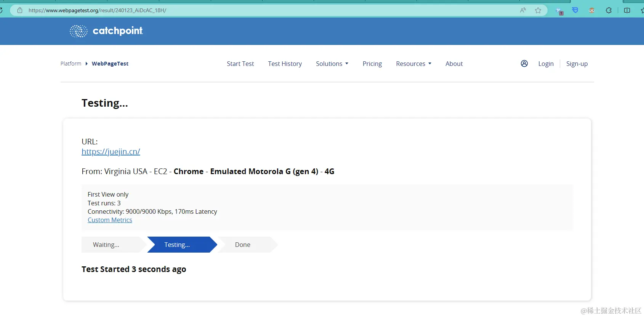This screenshot has height=317, width=644.
Task: Open the browser extensions puzzle icon
Action: [609, 10]
